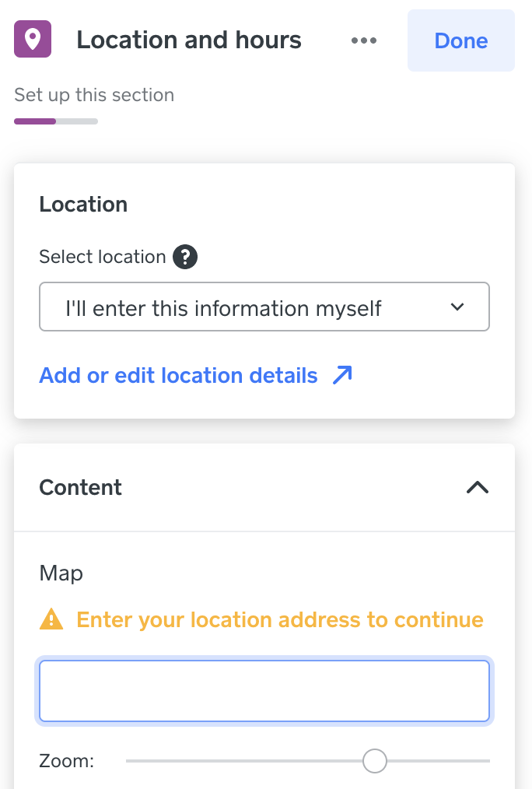Click the Map label in Content
The height and width of the screenshot is (789, 532).
point(61,574)
